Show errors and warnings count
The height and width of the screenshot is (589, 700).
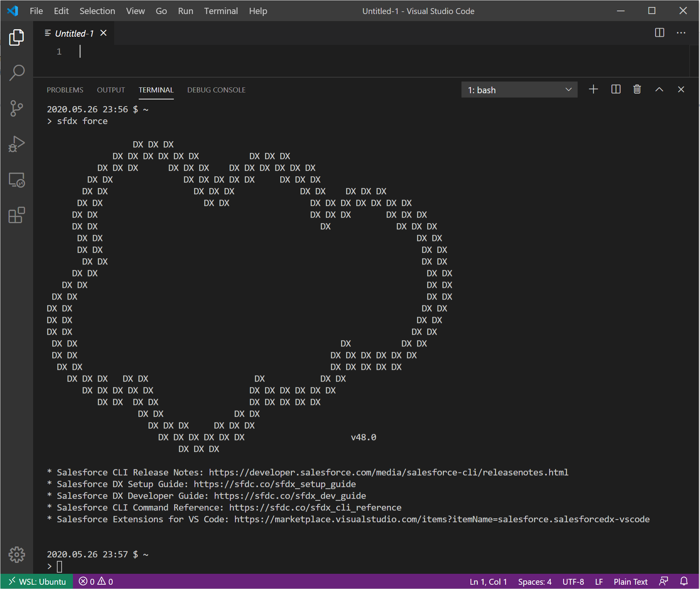point(96,582)
